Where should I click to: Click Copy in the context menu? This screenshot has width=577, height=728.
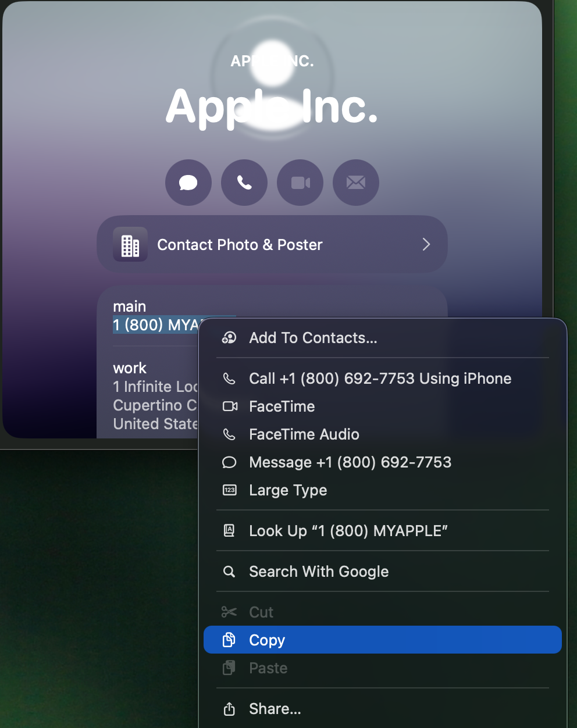pyautogui.click(x=383, y=640)
